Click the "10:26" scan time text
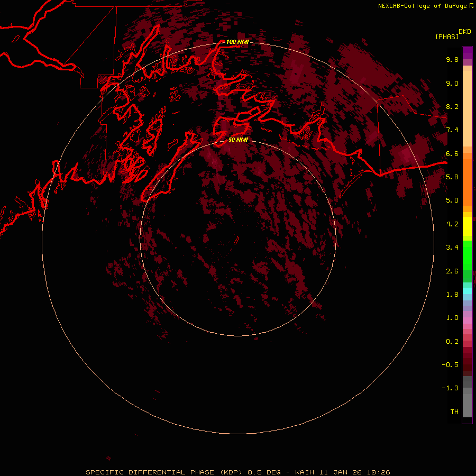The width and height of the screenshot is (476, 476). (378, 472)
